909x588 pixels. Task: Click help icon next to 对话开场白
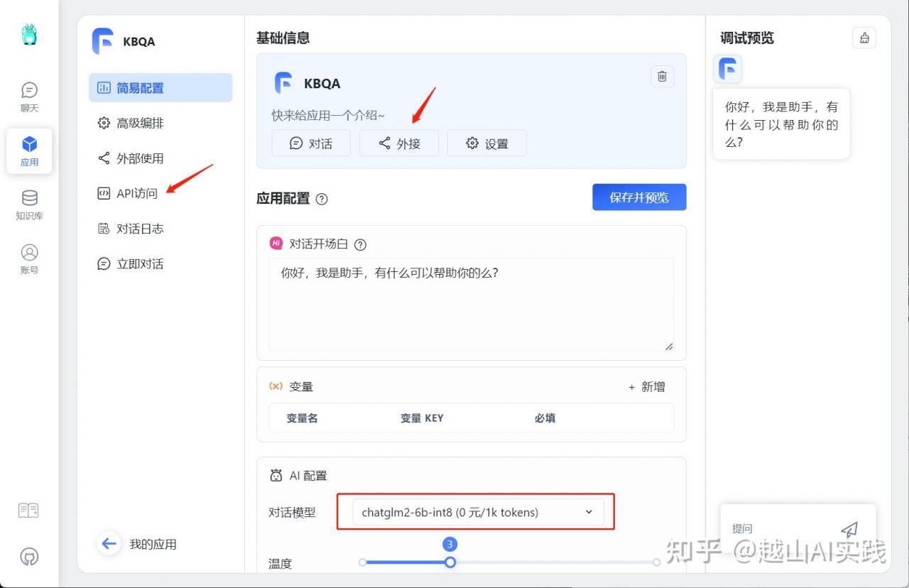tap(360, 245)
